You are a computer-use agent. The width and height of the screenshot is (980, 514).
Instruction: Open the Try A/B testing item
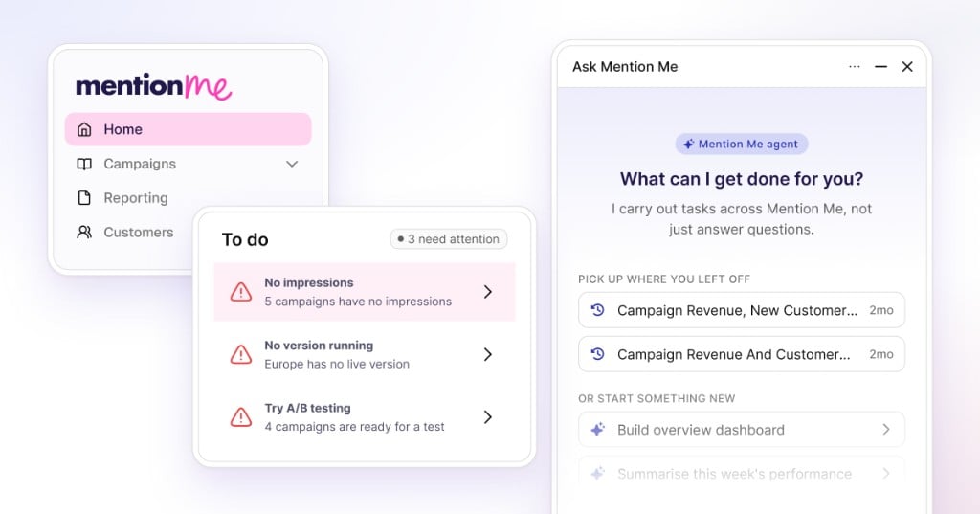pyautogui.click(x=365, y=417)
